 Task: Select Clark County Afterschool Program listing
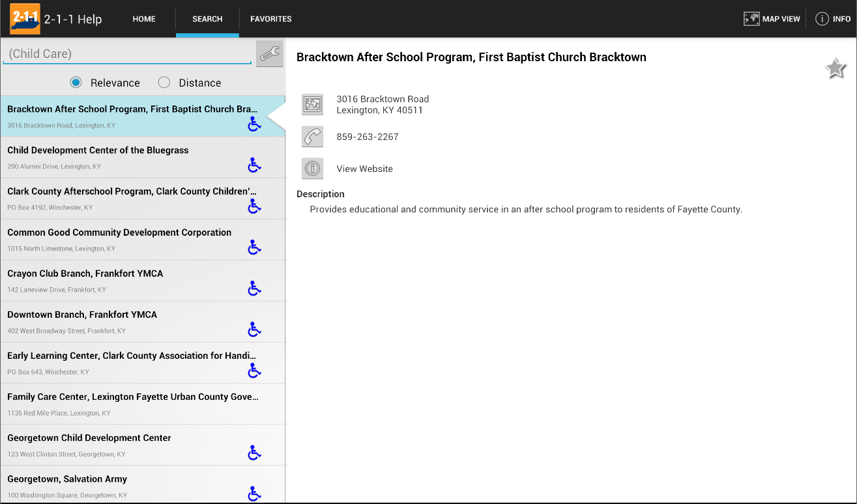pos(143,198)
